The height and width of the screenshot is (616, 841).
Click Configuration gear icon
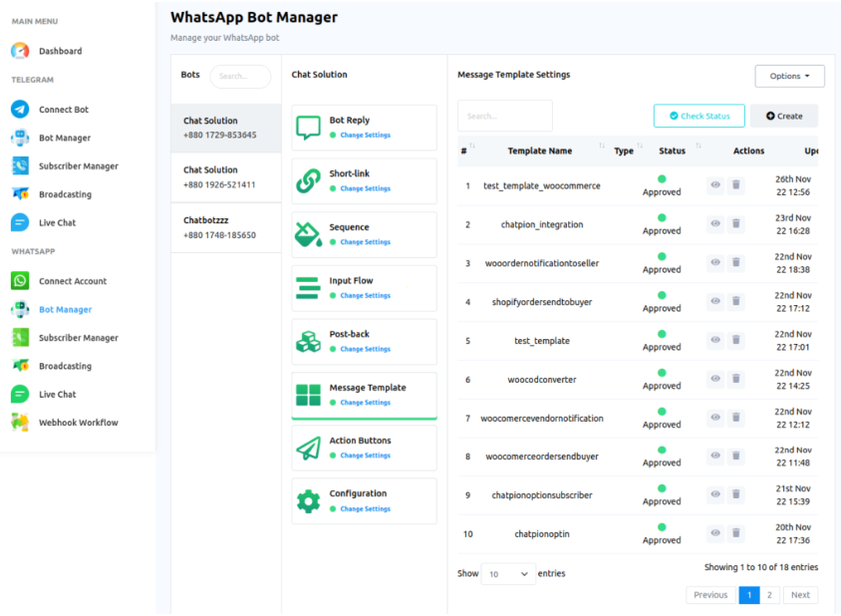click(309, 501)
